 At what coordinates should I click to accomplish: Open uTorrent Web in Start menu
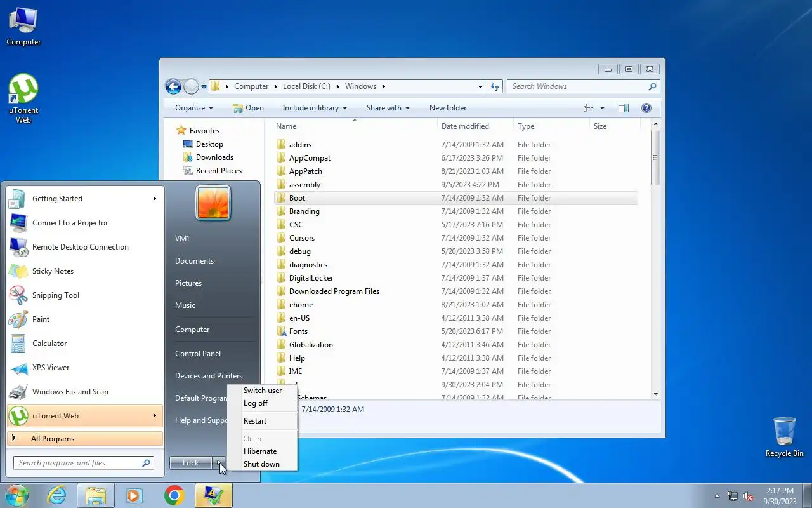click(x=84, y=416)
